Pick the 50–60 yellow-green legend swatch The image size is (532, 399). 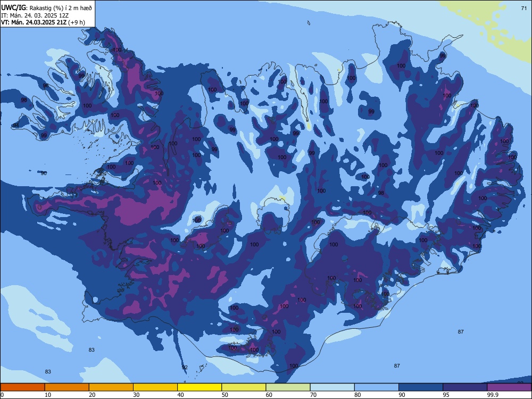pyautogui.click(x=244, y=387)
